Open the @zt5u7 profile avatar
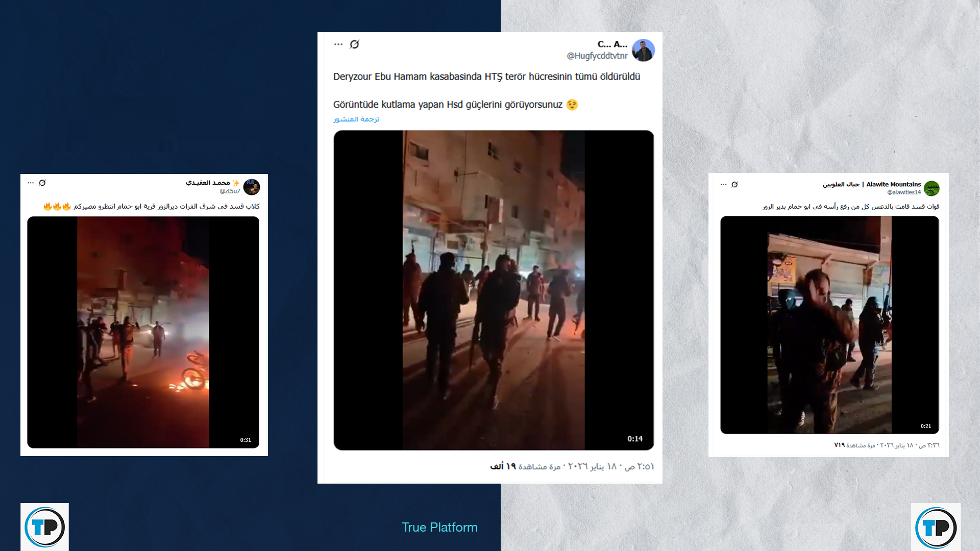Viewport: 980px width, 551px height. click(252, 187)
